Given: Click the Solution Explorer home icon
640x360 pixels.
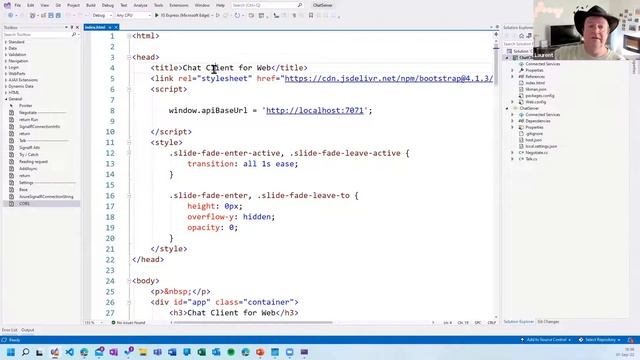Looking at the screenshot, I should (x=521, y=36).
